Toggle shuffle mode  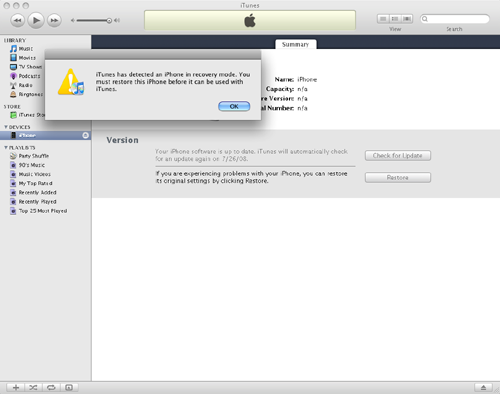[33, 387]
